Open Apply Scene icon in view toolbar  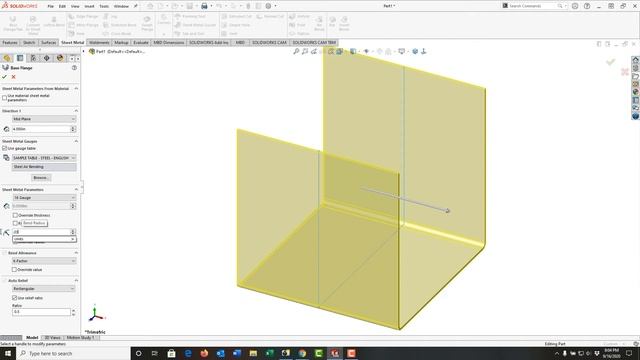click(x=388, y=51)
